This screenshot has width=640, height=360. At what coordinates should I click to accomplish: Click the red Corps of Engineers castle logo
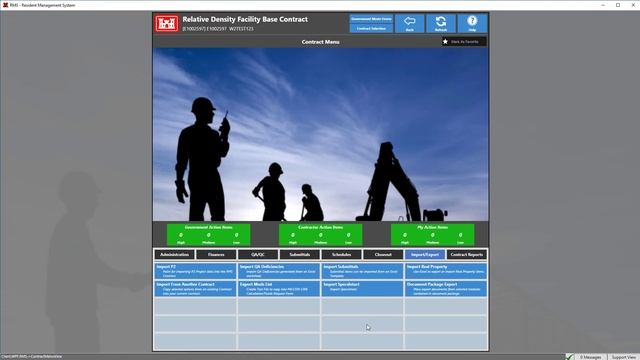(x=167, y=23)
